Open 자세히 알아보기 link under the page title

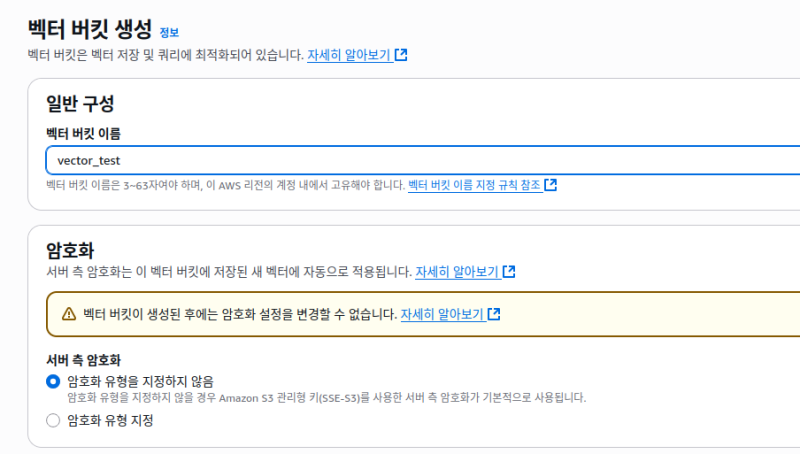(349, 54)
